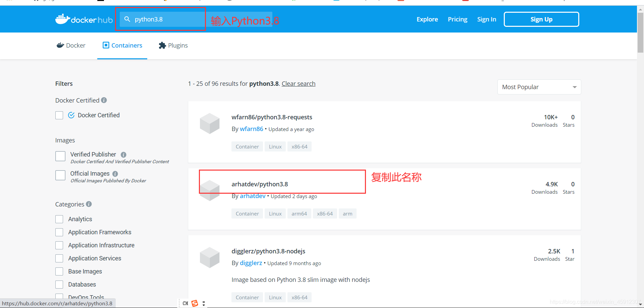Open wfarn86/python3.8-requests repository title

pyautogui.click(x=272, y=117)
